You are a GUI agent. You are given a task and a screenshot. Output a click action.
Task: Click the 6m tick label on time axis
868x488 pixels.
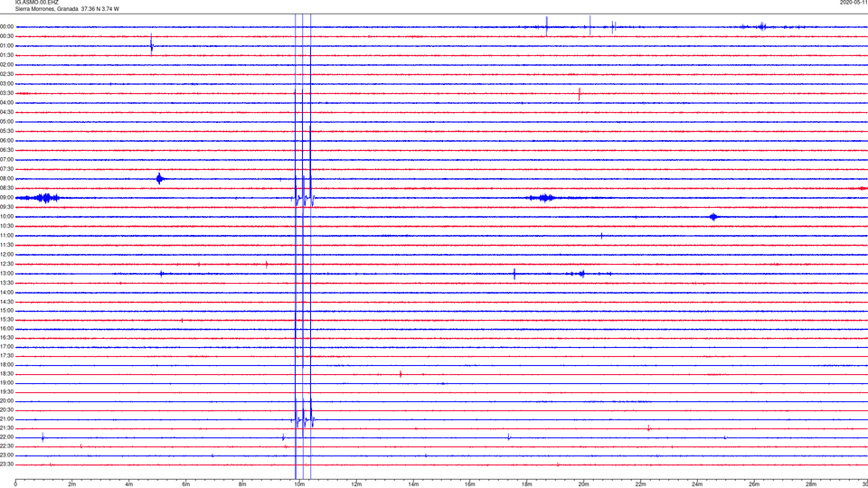click(186, 484)
